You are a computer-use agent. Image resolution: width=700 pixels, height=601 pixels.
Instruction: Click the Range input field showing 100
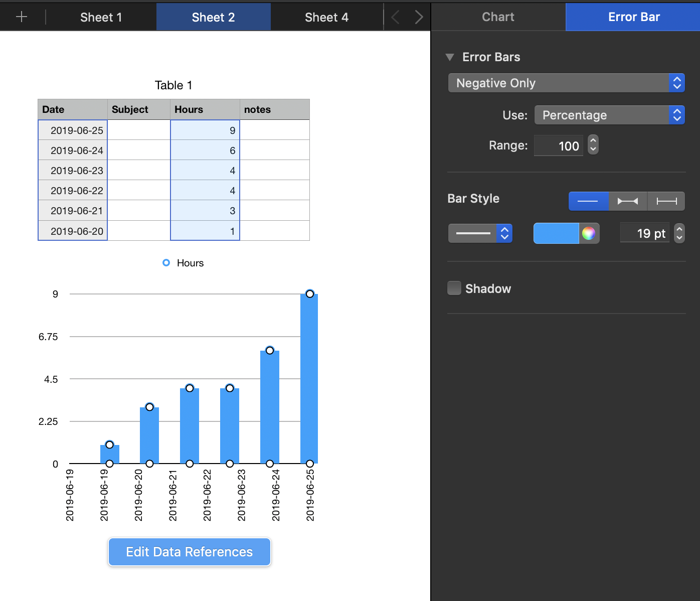pyautogui.click(x=559, y=145)
